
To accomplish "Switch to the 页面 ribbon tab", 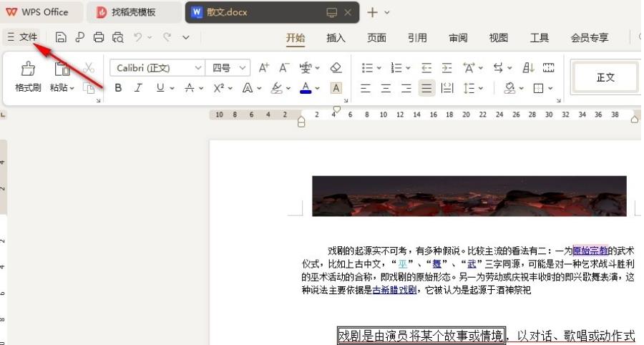I will click(376, 38).
